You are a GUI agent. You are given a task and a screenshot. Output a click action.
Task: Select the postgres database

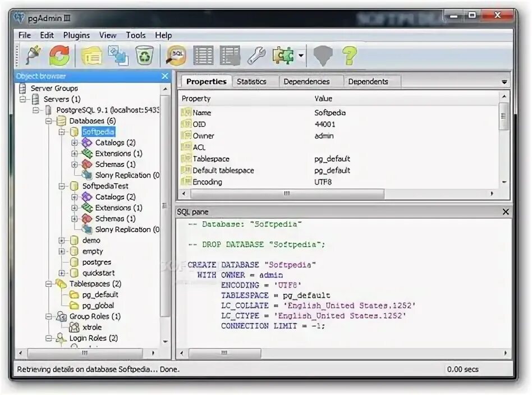click(97, 262)
